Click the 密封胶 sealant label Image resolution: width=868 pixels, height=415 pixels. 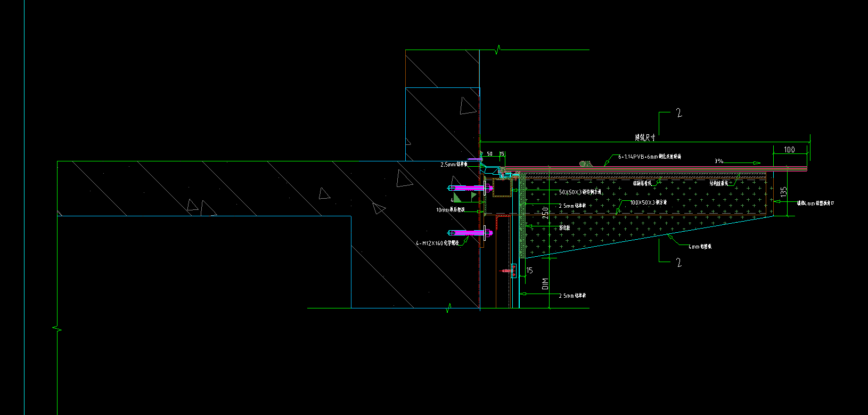(564, 227)
